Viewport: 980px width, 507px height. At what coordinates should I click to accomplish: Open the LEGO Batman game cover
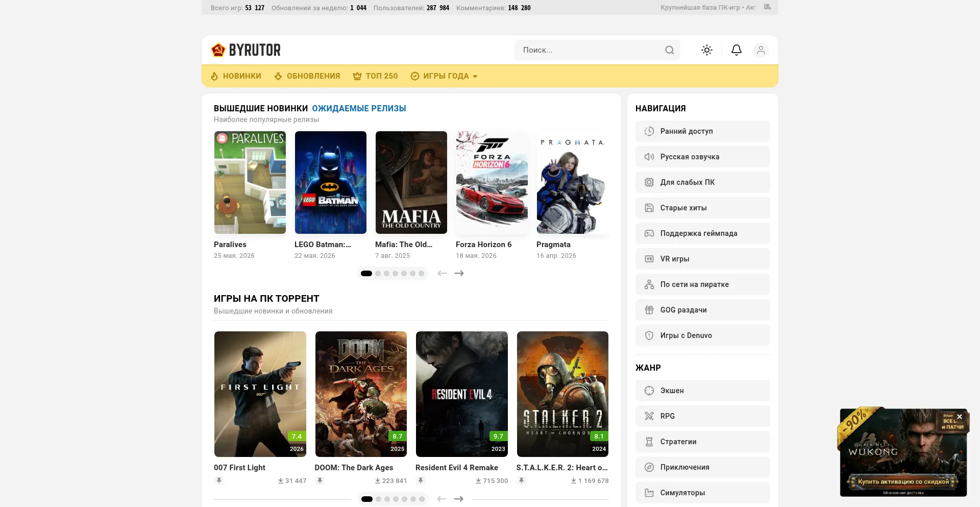331,183
